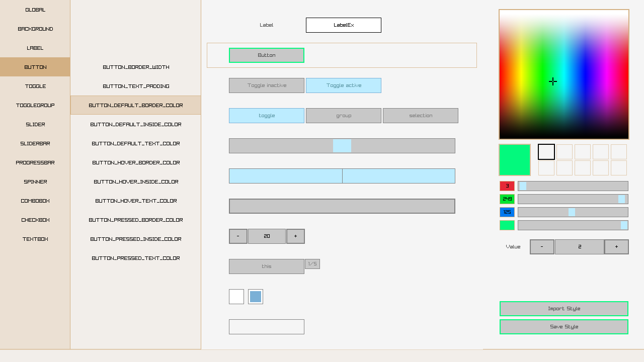Click the Import Style button
Screen dimensions: 644x362
564,309
